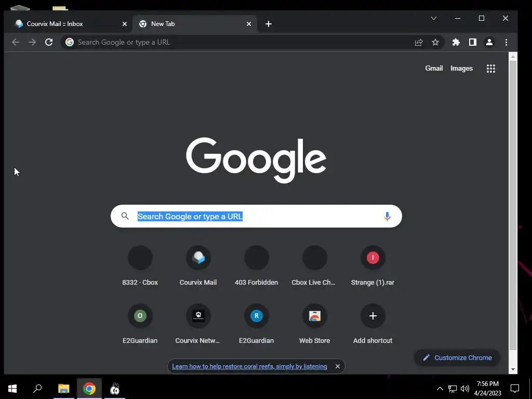Click the Google icon in address bar
The width and height of the screenshot is (532, 399).
pos(70,42)
